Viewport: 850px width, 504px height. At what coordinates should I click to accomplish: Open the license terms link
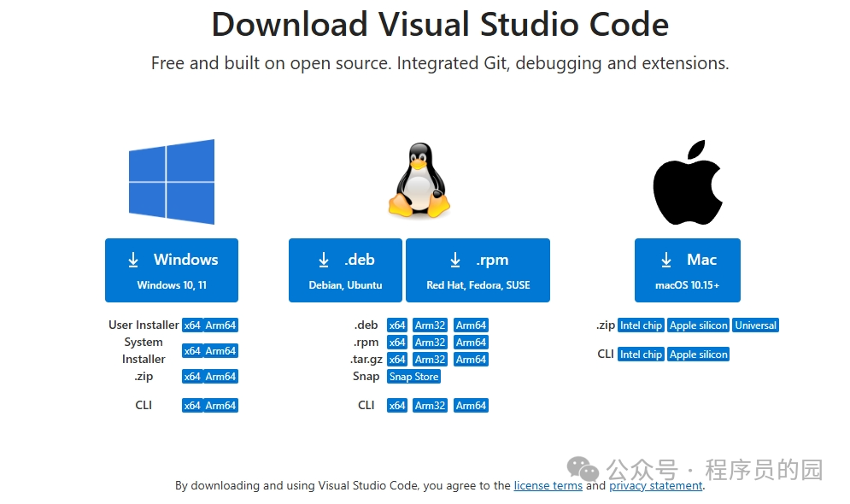click(x=548, y=485)
